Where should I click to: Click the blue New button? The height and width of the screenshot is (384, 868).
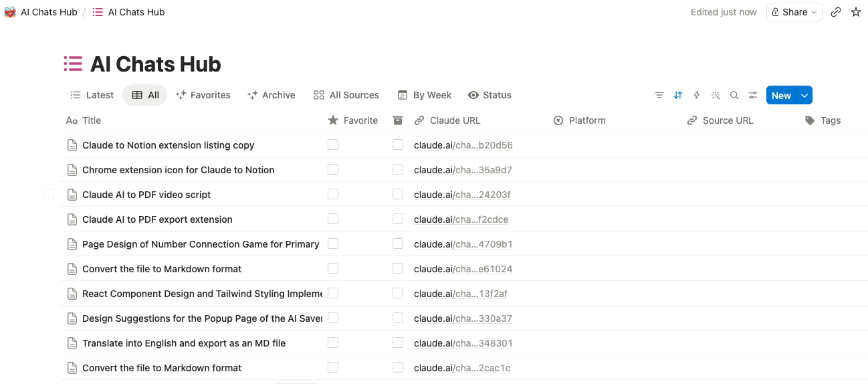tap(781, 96)
